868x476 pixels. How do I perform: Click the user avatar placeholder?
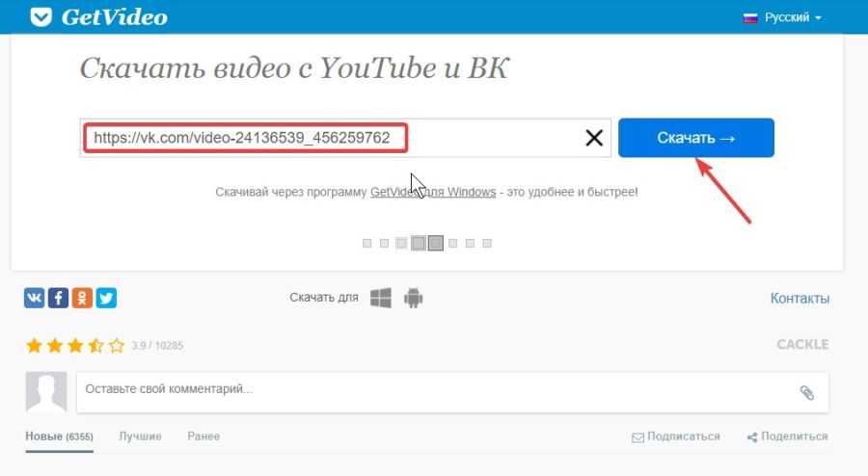coord(46,392)
